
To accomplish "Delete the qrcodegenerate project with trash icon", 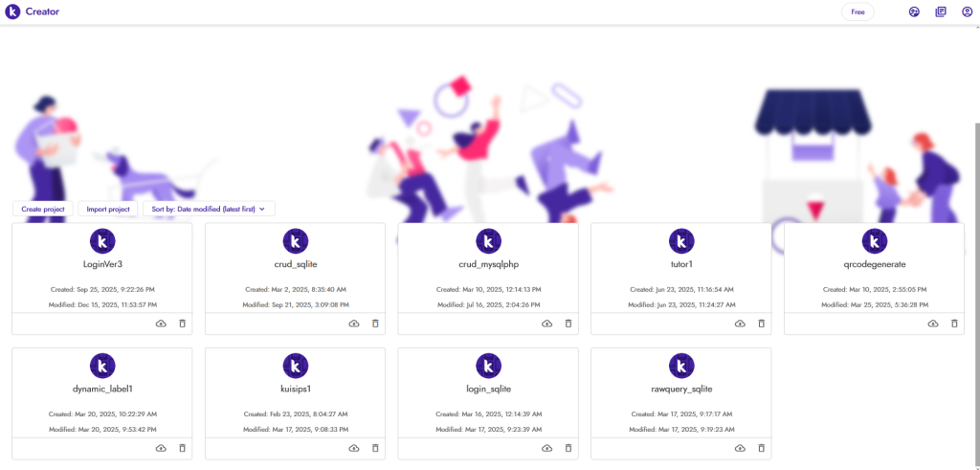I will tap(954, 324).
